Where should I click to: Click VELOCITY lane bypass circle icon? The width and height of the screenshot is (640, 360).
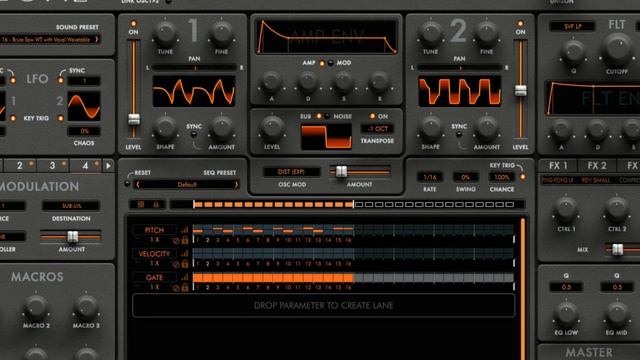pyautogui.click(x=176, y=264)
